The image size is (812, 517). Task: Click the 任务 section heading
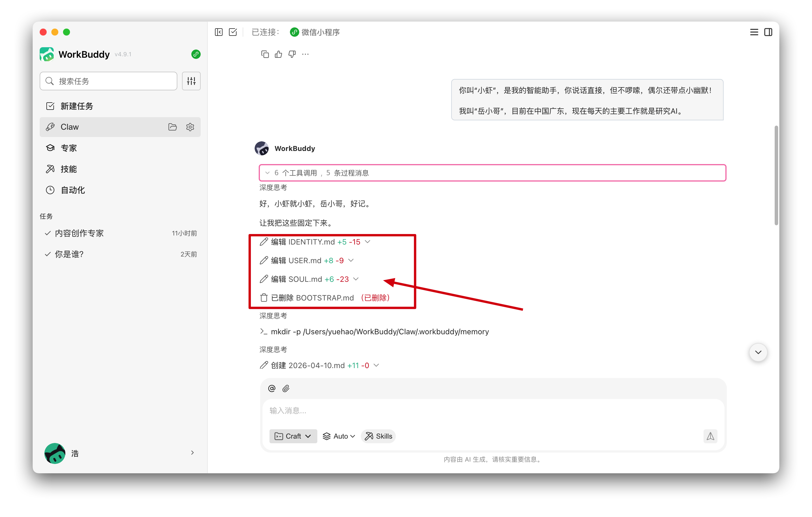(46, 216)
